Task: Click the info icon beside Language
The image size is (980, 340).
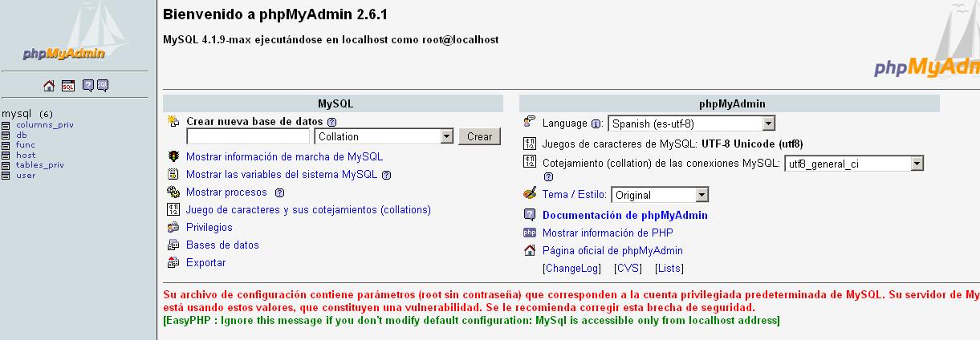Action: coord(596,124)
